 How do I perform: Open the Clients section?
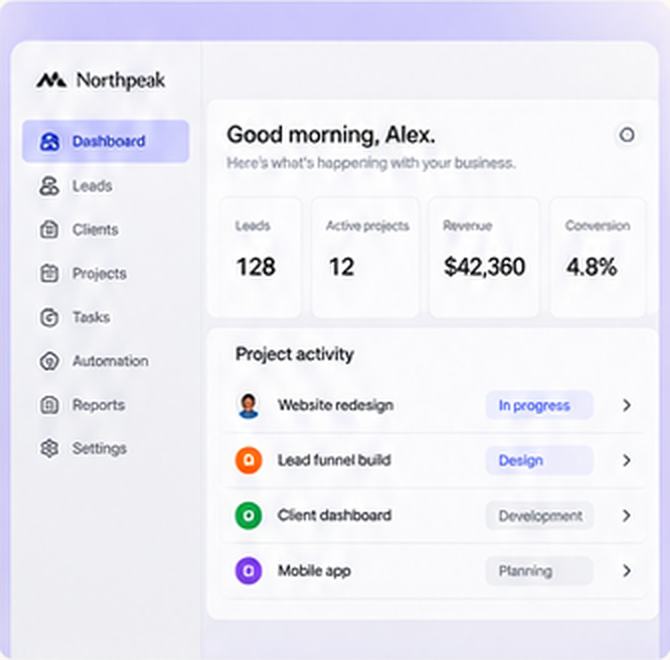[x=106, y=229]
